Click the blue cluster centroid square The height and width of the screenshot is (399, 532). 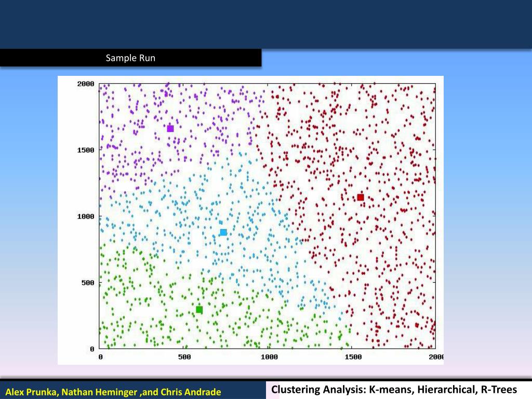coord(223,232)
